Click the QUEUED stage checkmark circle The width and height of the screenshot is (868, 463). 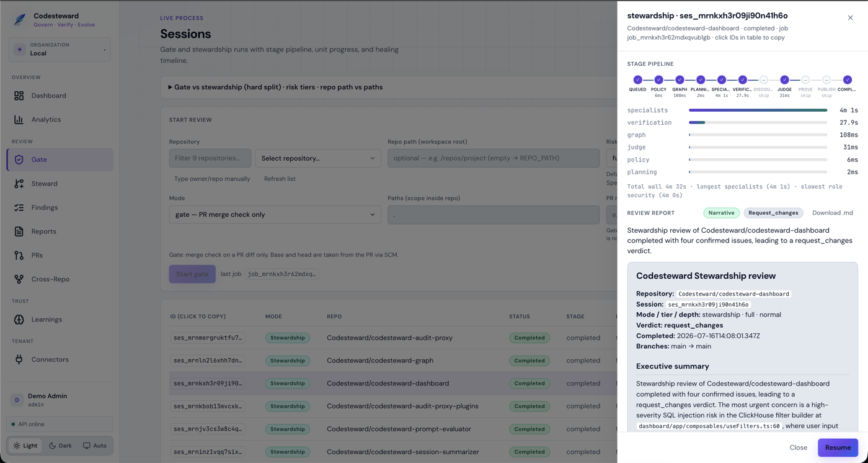coord(637,79)
